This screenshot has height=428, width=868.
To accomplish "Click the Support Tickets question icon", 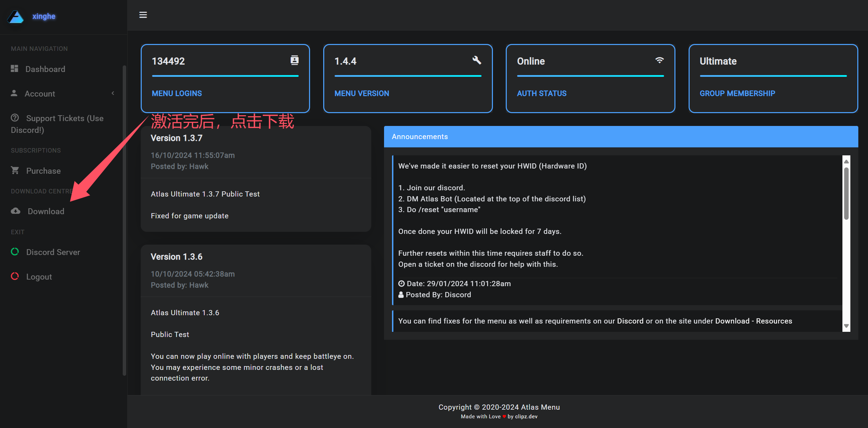I will pyautogui.click(x=15, y=118).
